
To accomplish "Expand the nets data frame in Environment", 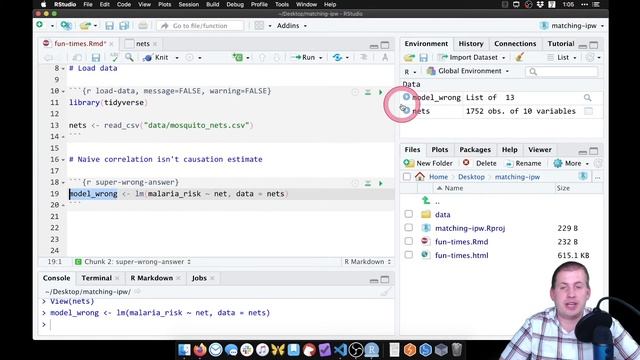I will click(x=406, y=111).
